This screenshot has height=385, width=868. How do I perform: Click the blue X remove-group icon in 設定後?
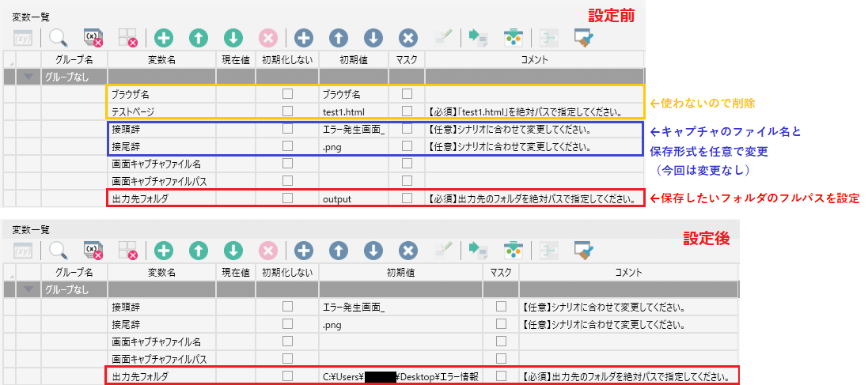[408, 251]
